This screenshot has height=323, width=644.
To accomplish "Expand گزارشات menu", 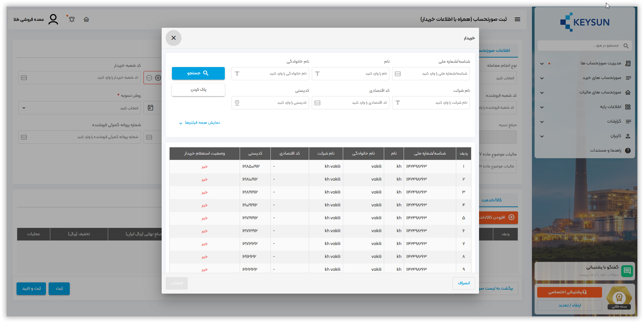I will pyautogui.click(x=585, y=122).
